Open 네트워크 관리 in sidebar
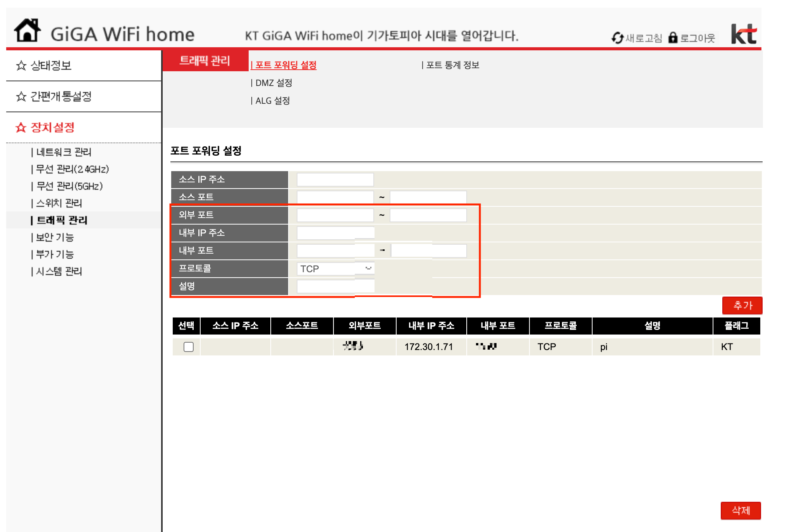Viewport: 787px width, 532px height. 64,152
